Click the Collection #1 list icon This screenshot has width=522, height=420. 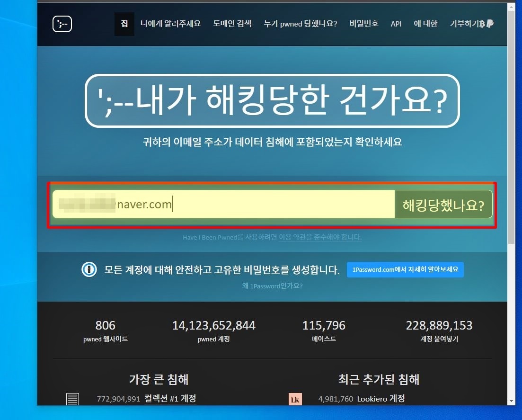(x=72, y=399)
